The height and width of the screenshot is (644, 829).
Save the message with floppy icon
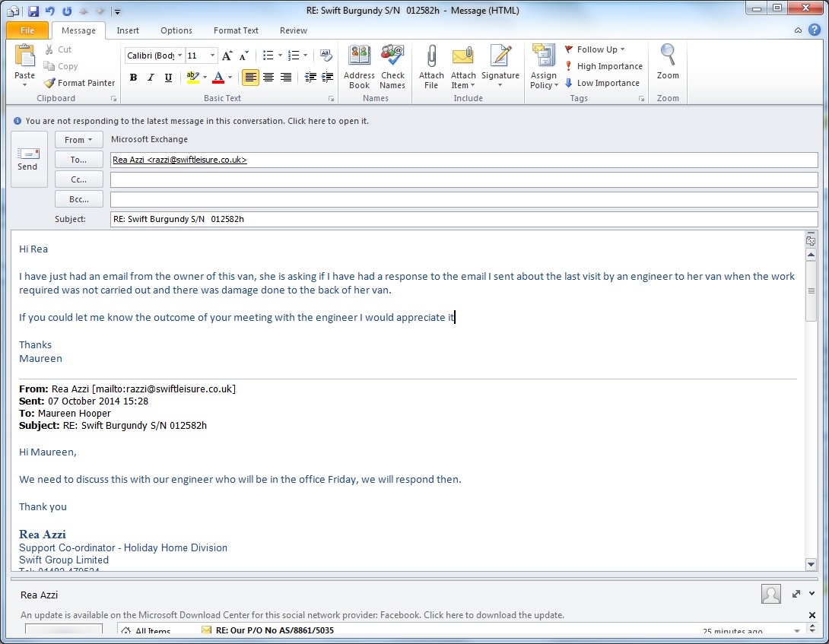(x=33, y=11)
